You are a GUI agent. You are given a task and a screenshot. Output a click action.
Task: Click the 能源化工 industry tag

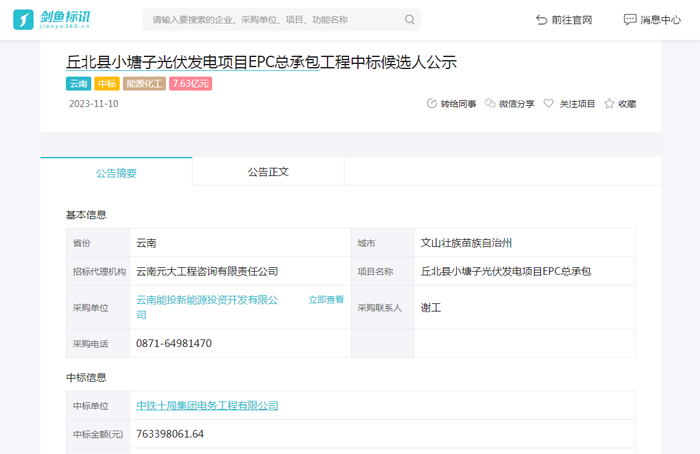[x=144, y=83]
